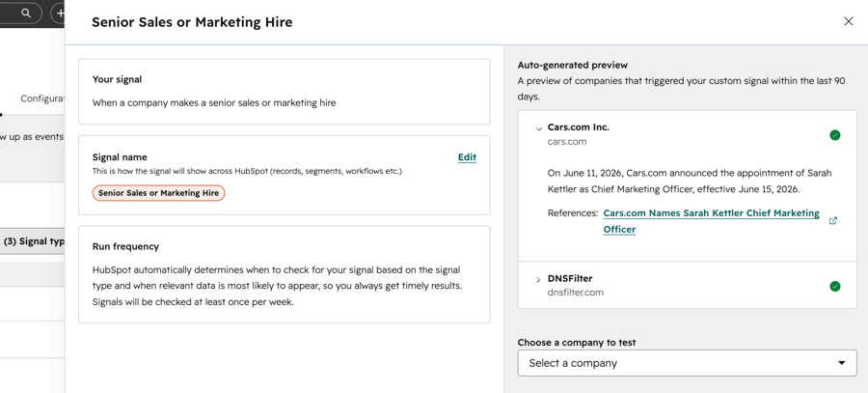Edit the signal name
The height and width of the screenshot is (393, 868).
point(467,157)
